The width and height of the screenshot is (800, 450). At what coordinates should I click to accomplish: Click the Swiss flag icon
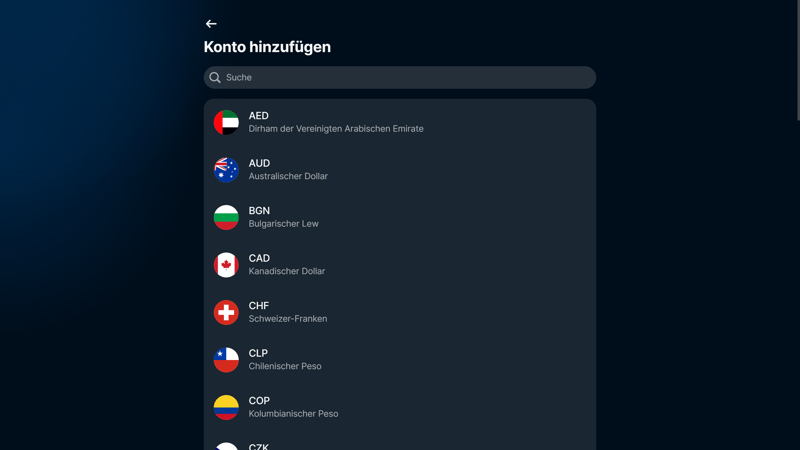pos(226,312)
